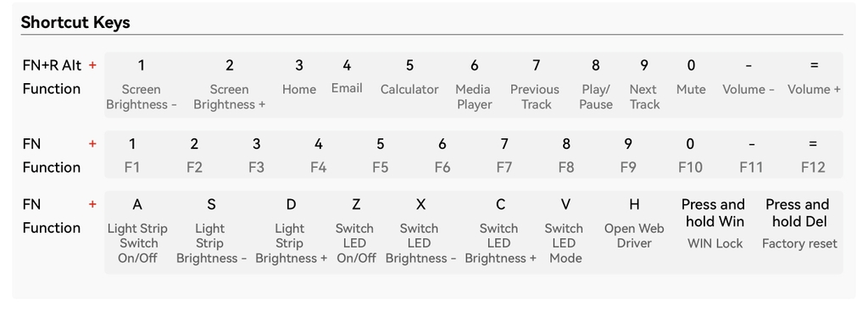Screen dimensions: 868x311
Task: Select the Email shortcut label
Action: click(347, 88)
